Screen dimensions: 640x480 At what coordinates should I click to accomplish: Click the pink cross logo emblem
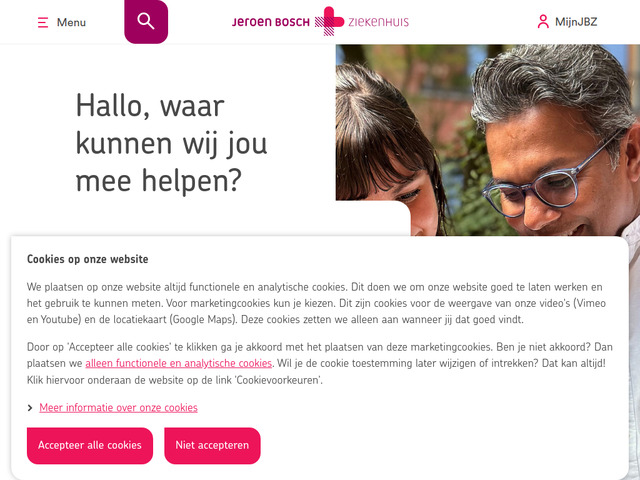click(x=329, y=21)
